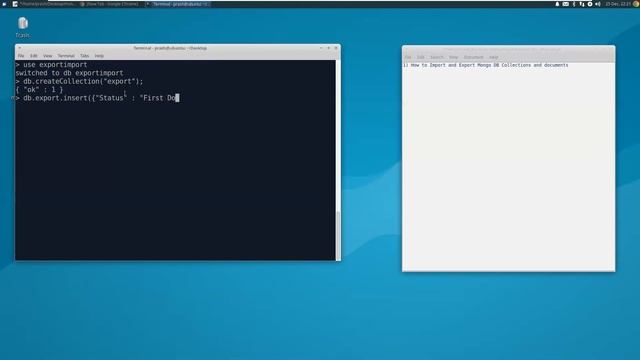Minimize the Terminal window
The image size is (640, 360).
pos(321,48)
